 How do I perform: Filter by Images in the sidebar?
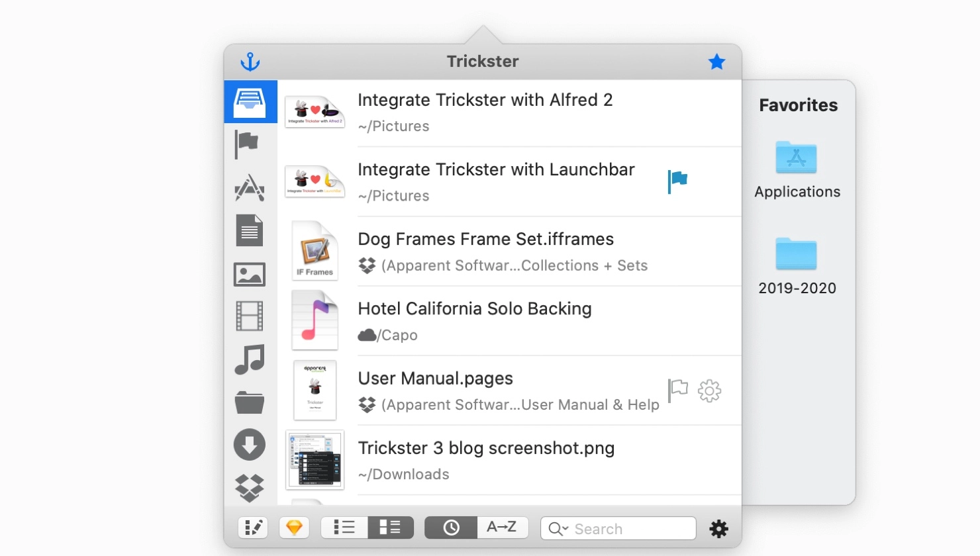pyautogui.click(x=250, y=274)
